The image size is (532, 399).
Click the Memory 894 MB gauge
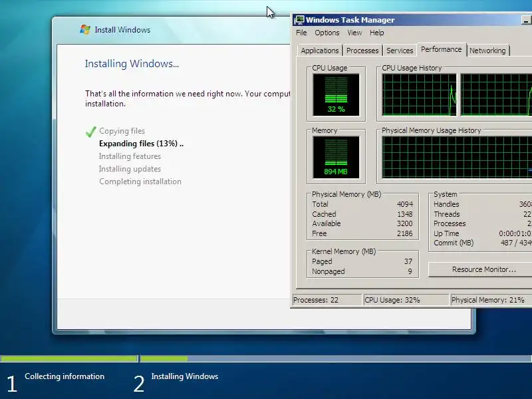pyautogui.click(x=336, y=157)
